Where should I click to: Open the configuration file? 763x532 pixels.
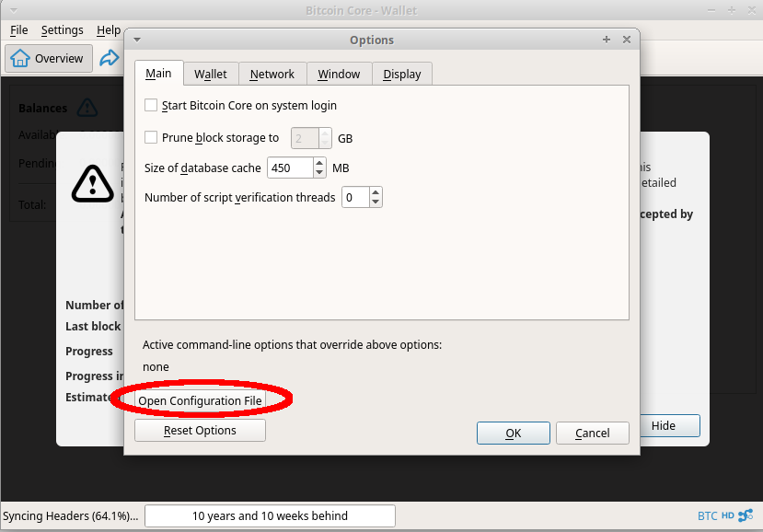[200, 399]
